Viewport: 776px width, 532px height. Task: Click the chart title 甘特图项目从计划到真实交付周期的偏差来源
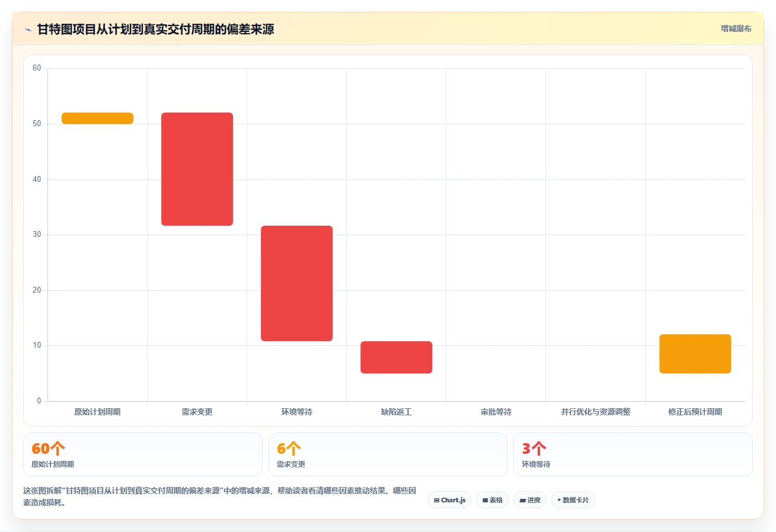click(x=155, y=29)
